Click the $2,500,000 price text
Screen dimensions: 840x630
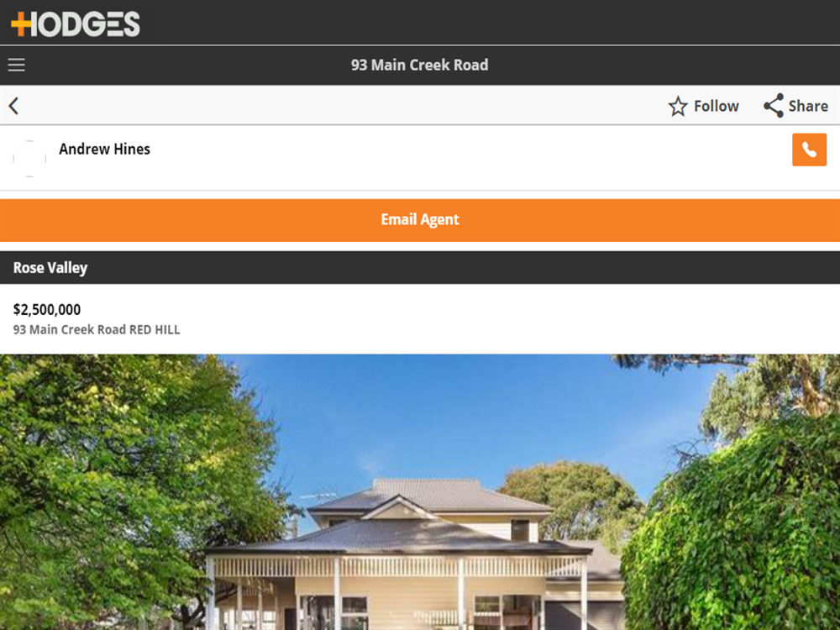pyautogui.click(x=47, y=310)
